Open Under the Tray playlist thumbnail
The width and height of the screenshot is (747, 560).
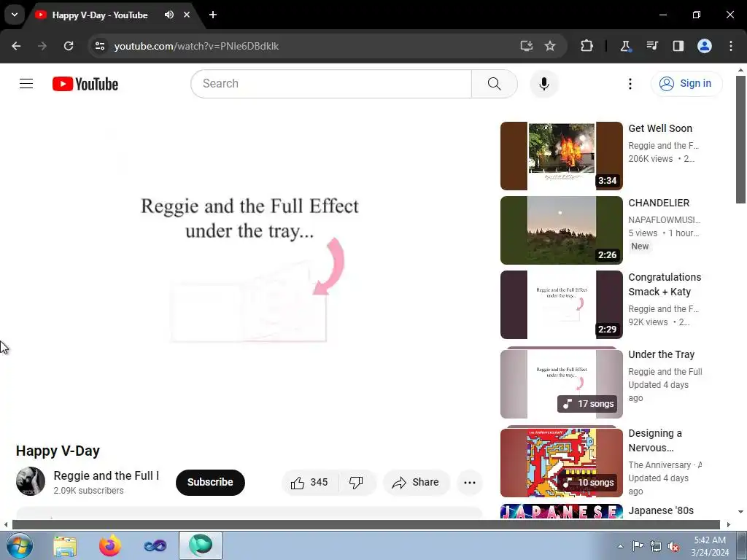(561, 384)
